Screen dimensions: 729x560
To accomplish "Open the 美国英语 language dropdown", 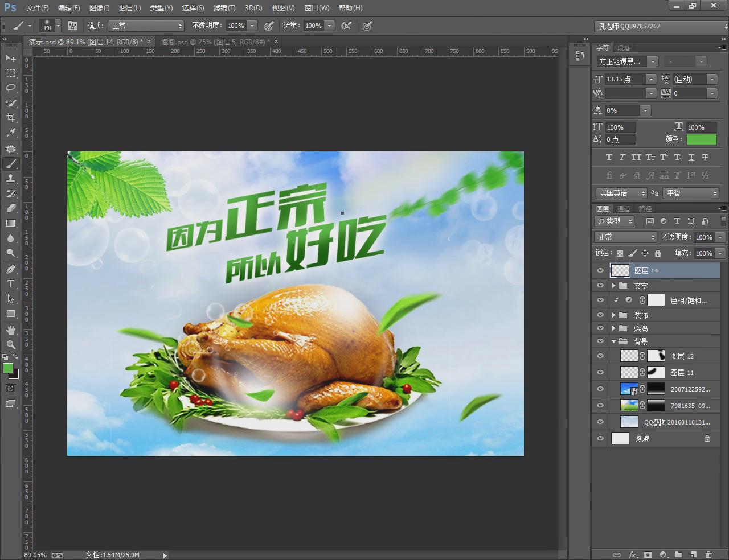I will [621, 193].
